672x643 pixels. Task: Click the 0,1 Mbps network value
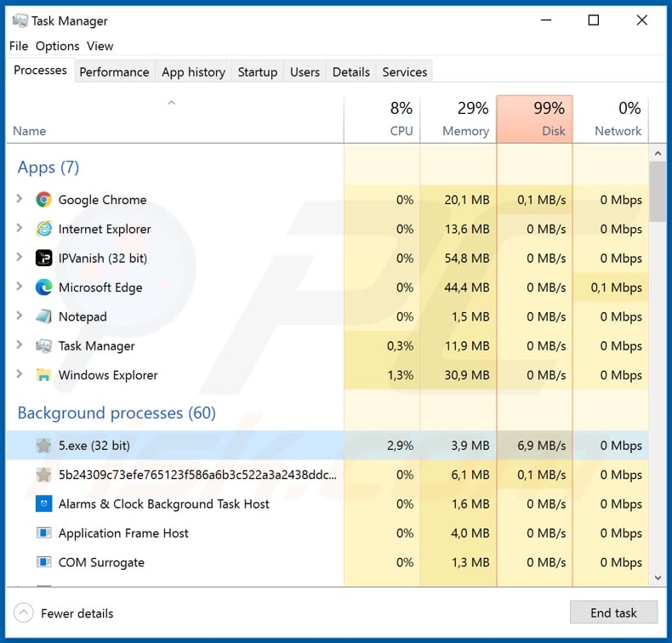point(617,287)
